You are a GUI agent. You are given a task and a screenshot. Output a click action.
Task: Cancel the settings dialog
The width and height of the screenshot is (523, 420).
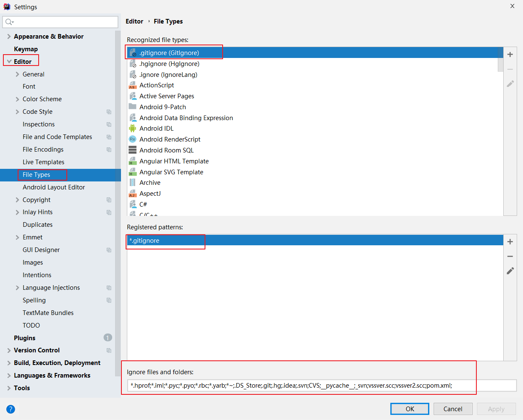pyautogui.click(x=453, y=409)
